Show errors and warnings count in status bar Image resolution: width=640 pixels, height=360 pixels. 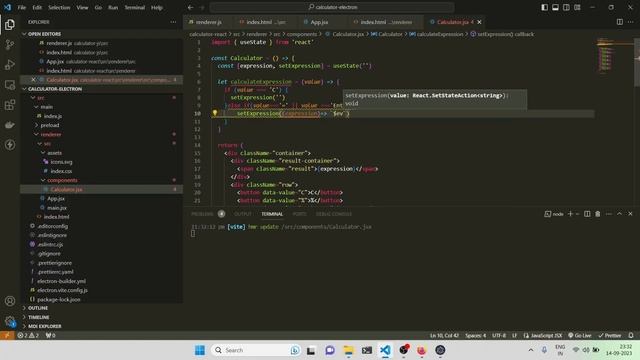[x=28, y=336]
